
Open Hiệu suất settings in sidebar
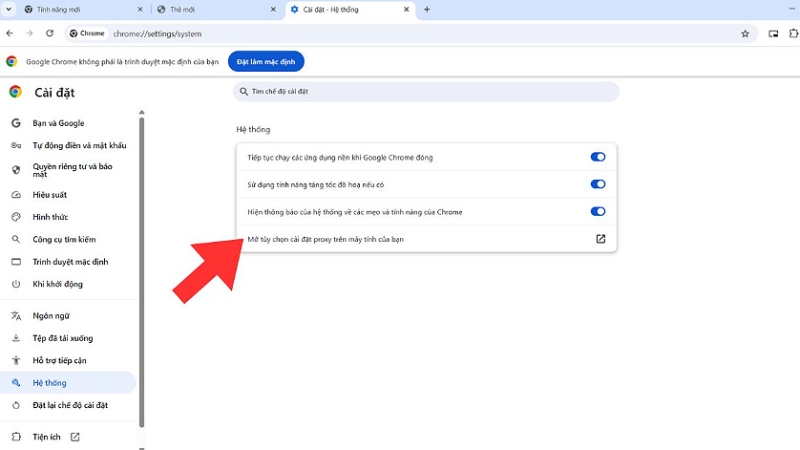pos(56,195)
